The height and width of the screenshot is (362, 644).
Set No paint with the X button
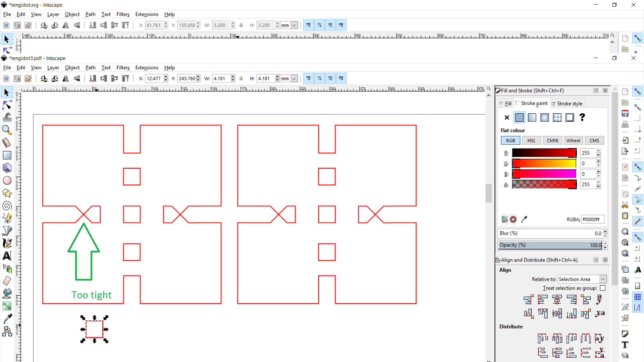point(507,117)
